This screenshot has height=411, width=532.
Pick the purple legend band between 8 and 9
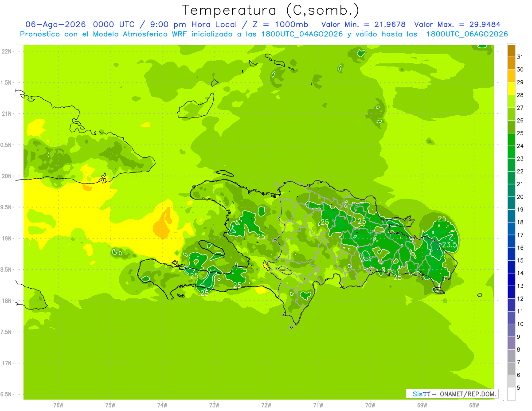pyautogui.click(x=511, y=343)
